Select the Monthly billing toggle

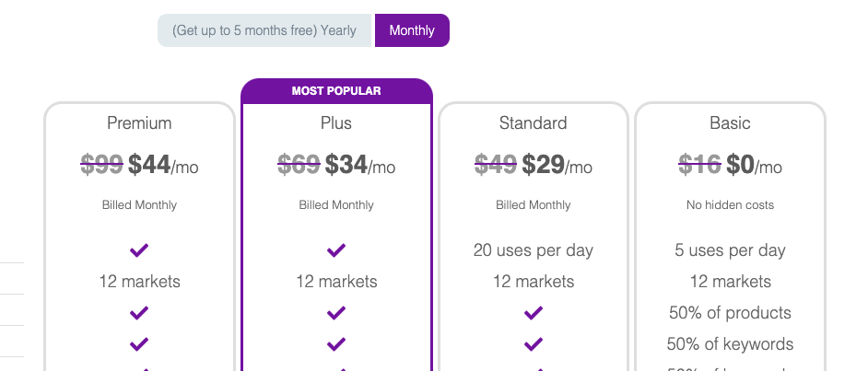pos(412,30)
